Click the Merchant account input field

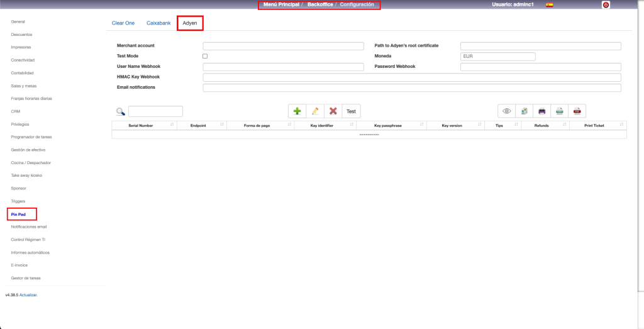click(283, 46)
